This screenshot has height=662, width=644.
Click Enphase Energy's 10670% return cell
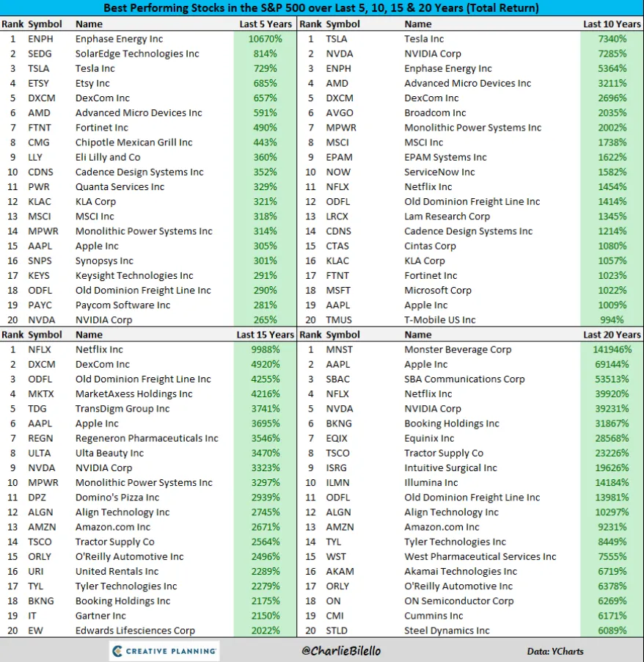click(265, 39)
